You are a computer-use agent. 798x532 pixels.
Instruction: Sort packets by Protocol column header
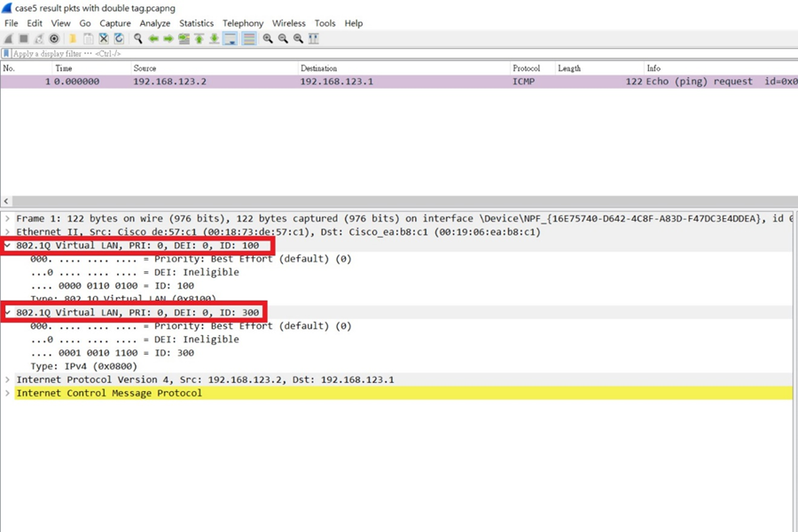532,68
